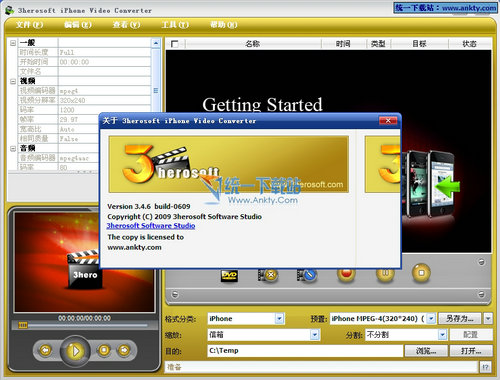Toggle the select-all checkbox in file list header
500x380 pixels.
click(174, 44)
